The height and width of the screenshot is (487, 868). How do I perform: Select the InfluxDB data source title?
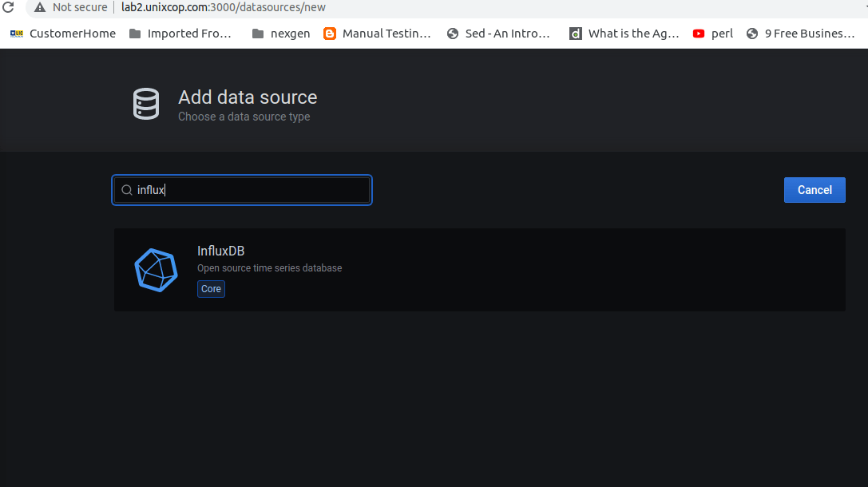pos(221,251)
